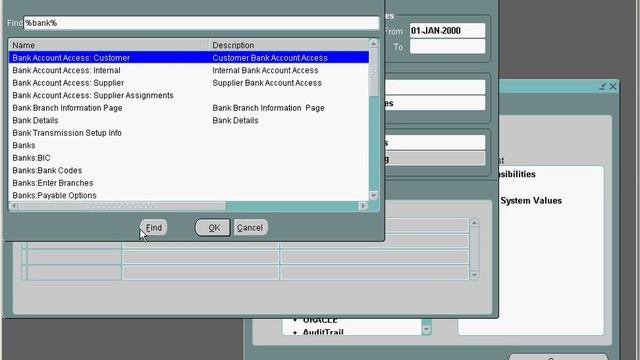Screen dimensions: 640x360
Task: Click the horizontal scrollbar thumb in list
Action: [x=122, y=206]
